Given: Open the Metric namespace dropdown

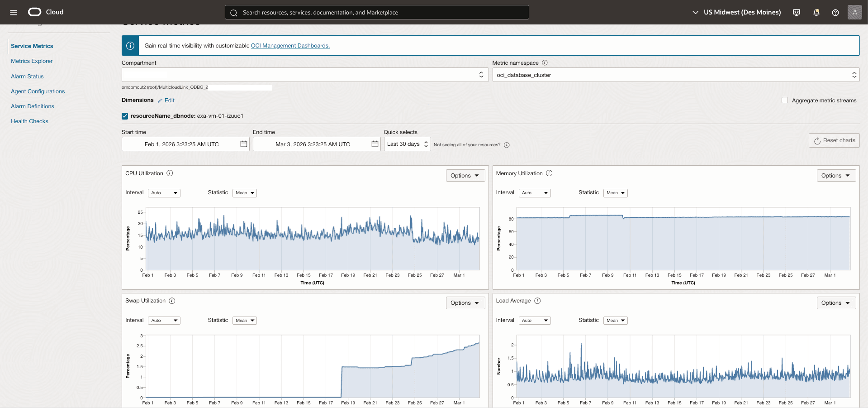Looking at the screenshot, I should click(x=854, y=75).
